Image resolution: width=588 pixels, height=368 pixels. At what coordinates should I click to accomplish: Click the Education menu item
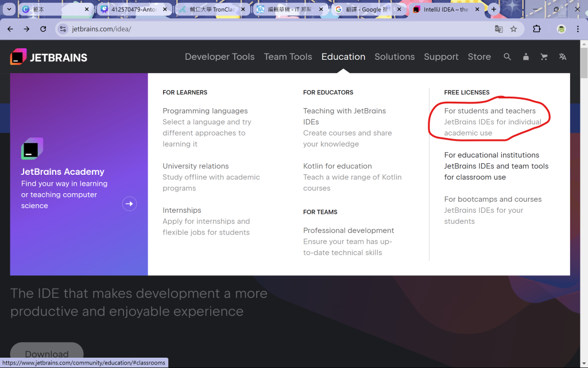click(343, 57)
